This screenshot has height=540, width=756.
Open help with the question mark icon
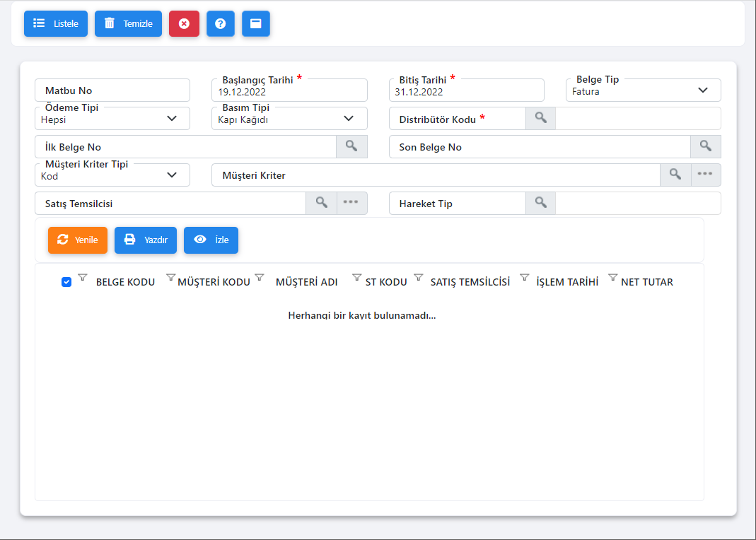(221, 23)
